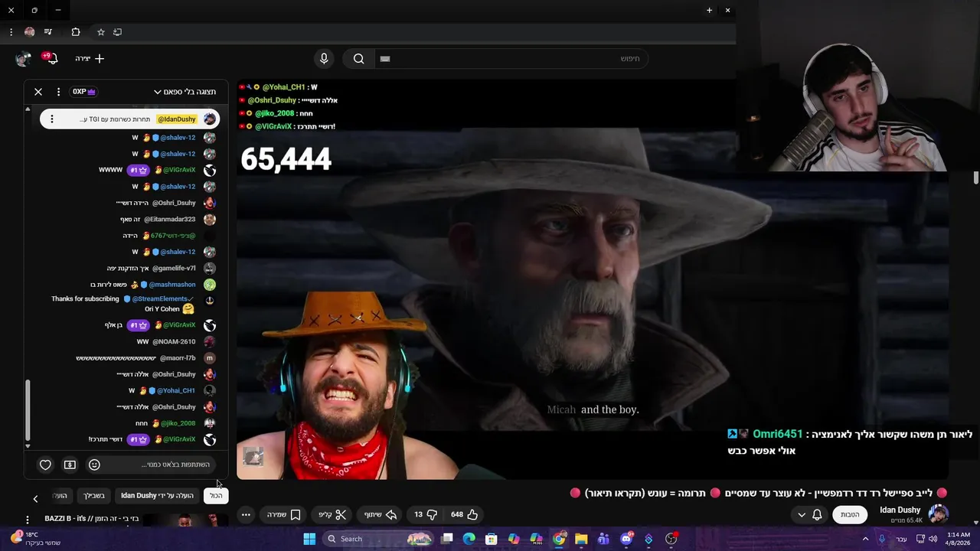
Task: Open live chat options menu
Action: pyautogui.click(x=58, y=92)
